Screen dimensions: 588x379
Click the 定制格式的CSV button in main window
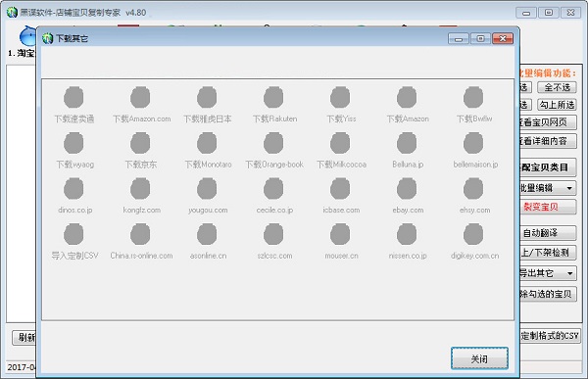550,336
